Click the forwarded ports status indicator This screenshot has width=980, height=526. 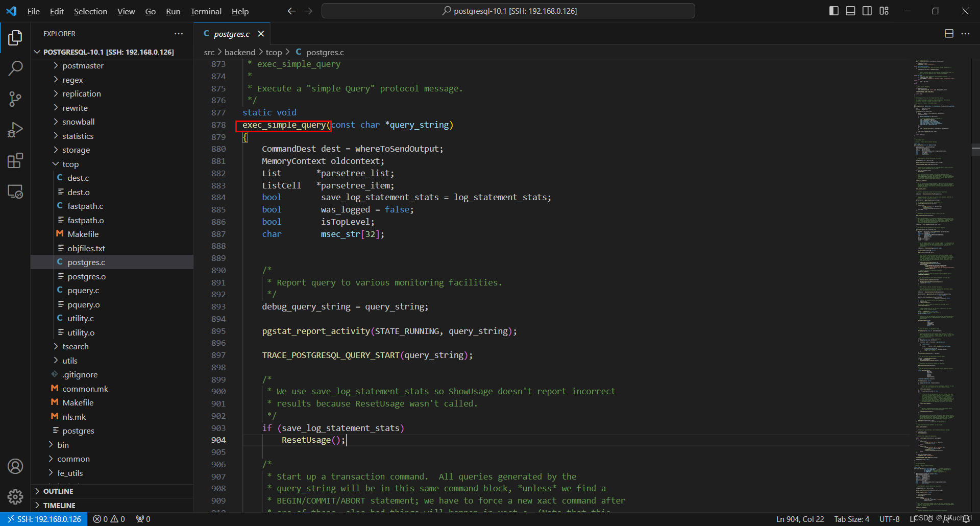point(143,519)
